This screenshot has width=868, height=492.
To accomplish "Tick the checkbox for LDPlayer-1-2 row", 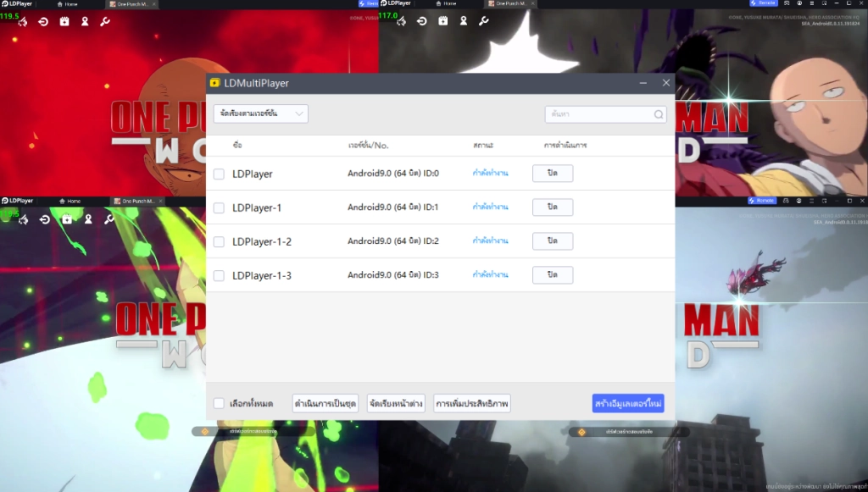I will click(219, 241).
